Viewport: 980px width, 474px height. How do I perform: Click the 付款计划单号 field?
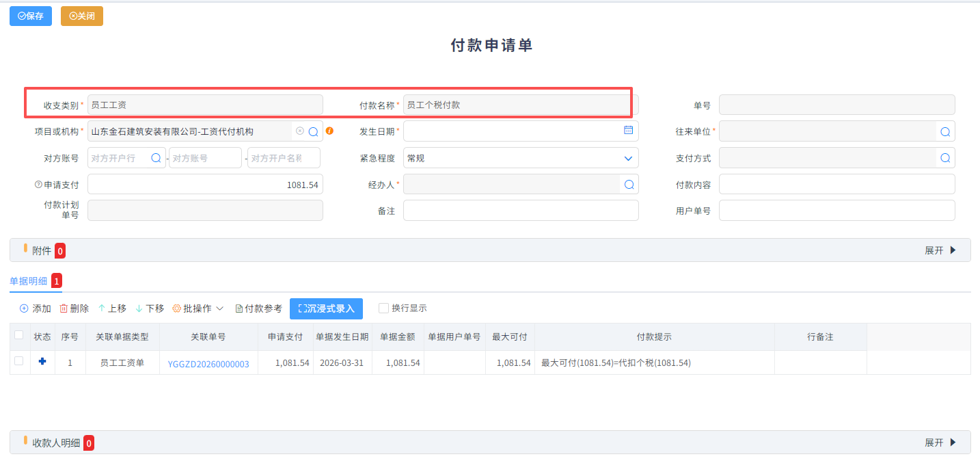point(205,210)
